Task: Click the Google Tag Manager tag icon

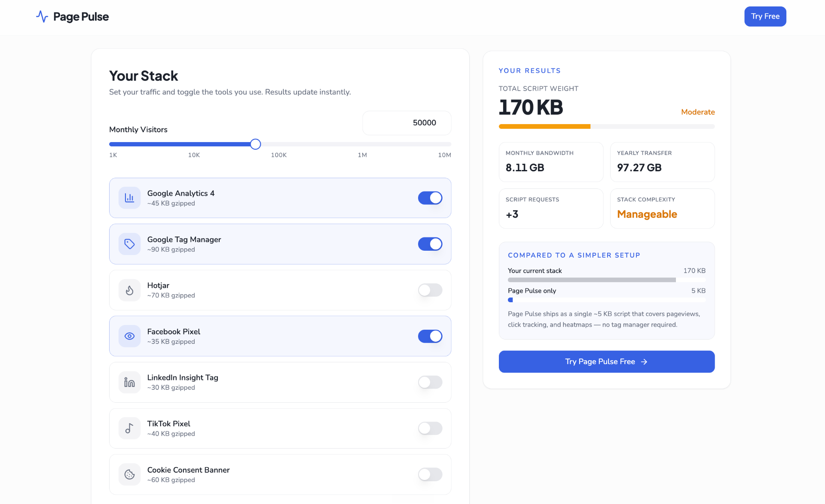Action: 129,244
